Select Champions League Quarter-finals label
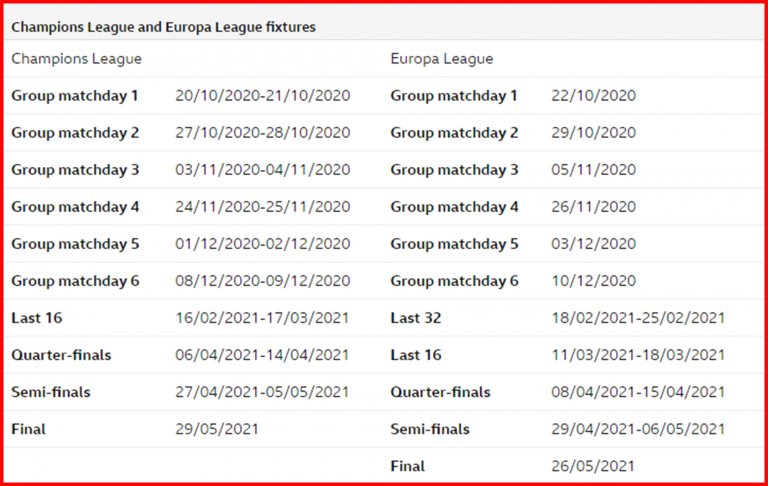768x486 pixels. pos(61,355)
